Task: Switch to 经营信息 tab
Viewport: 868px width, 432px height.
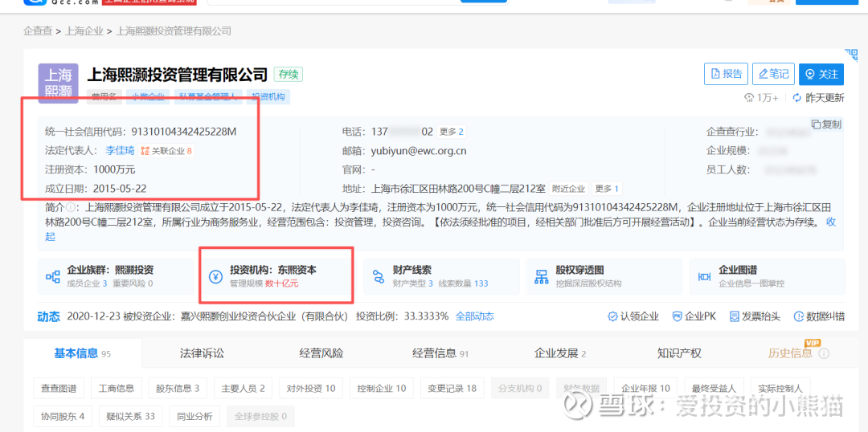Action: pyautogui.click(x=440, y=353)
